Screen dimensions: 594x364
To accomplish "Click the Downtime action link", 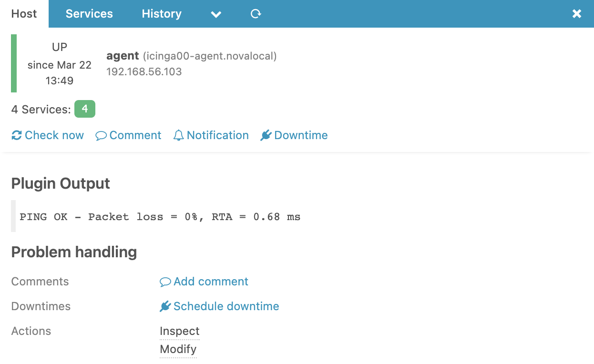I will pyautogui.click(x=294, y=135).
